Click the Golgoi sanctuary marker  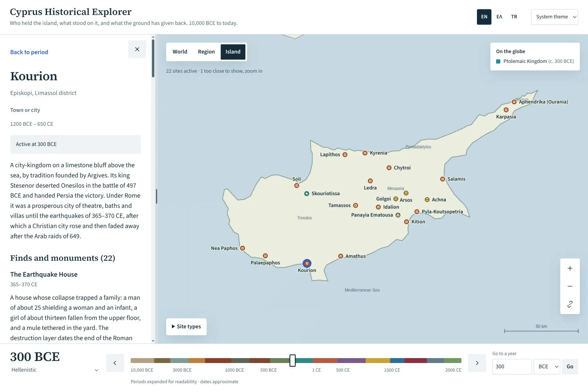coord(396,199)
